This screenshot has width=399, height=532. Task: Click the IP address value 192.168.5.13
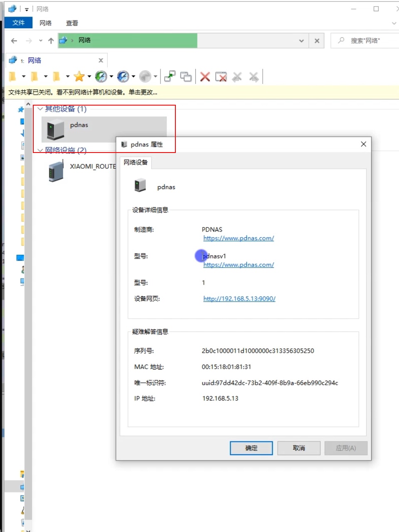[220, 398]
